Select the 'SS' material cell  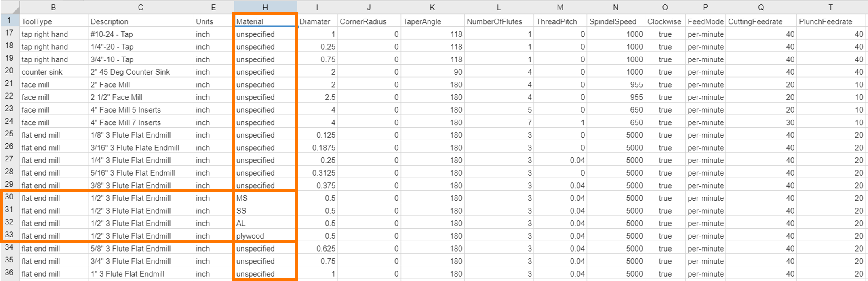(265, 211)
